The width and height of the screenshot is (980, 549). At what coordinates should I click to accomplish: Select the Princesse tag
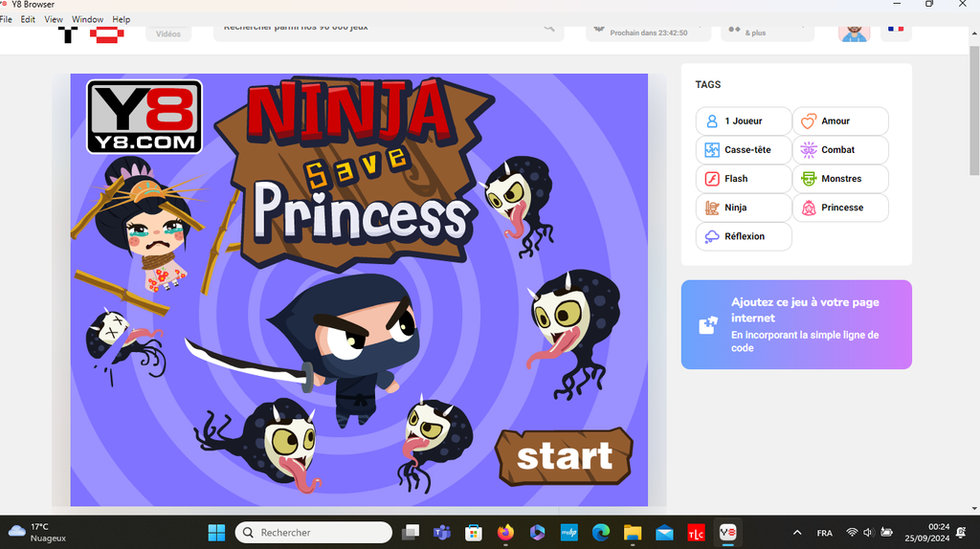(x=839, y=208)
